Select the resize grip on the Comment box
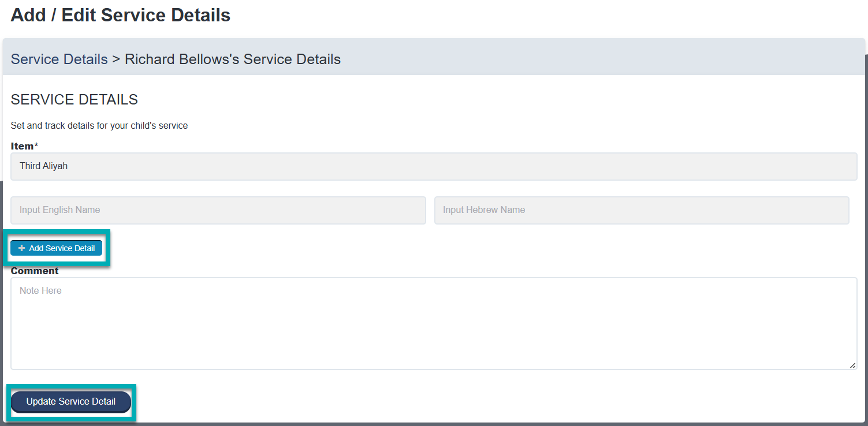This screenshot has width=868, height=426. click(x=852, y=364)
